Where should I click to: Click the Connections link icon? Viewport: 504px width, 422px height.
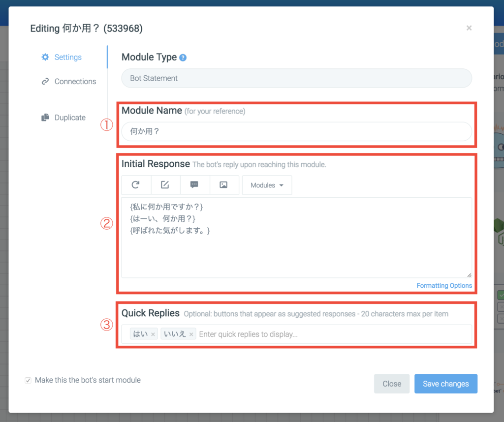tap(45, 82)
